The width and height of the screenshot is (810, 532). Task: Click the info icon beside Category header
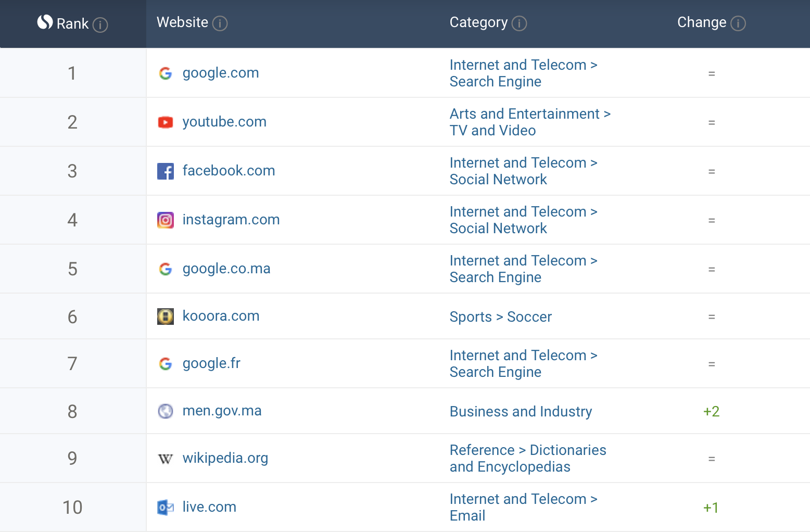point(519,23)
